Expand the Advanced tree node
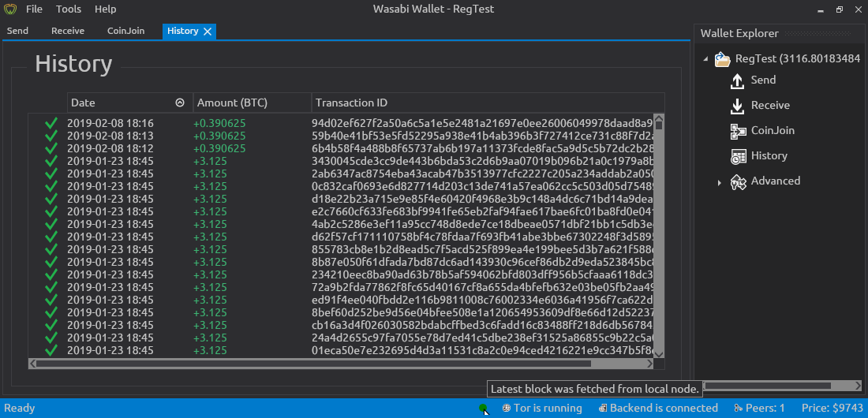 point(720,182)
